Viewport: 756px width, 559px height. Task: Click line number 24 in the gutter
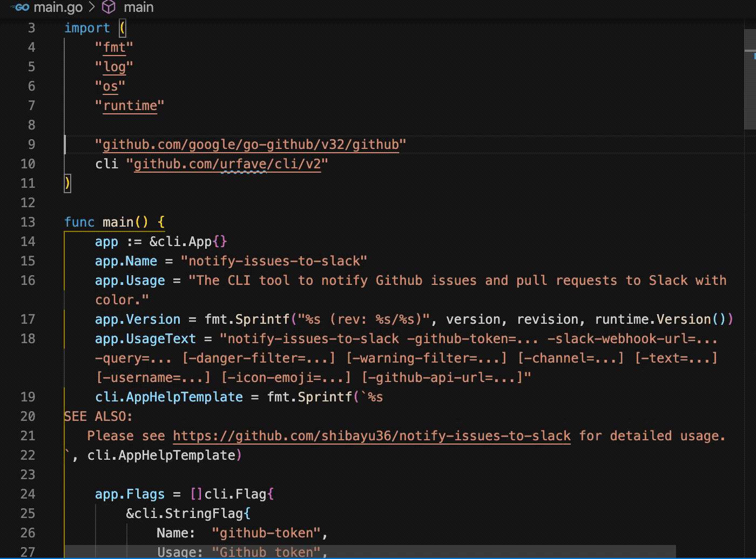click(x=28, y=494)
